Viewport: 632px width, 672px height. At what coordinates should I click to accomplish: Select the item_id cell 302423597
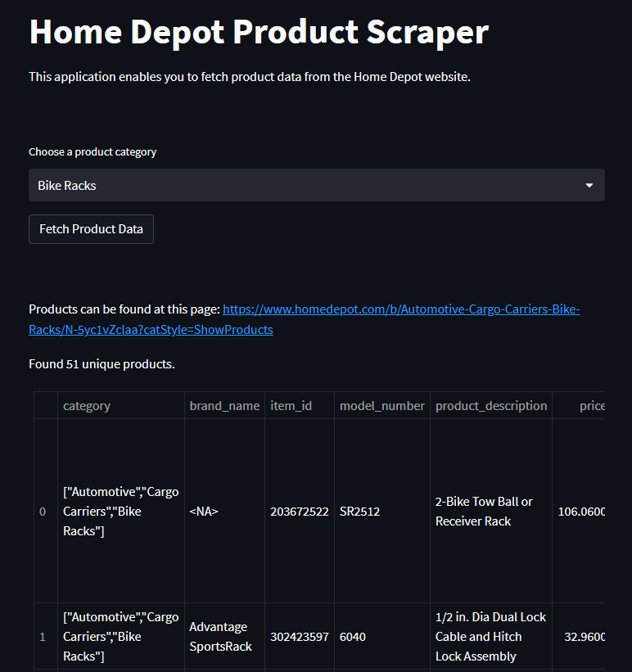(x=299, y=637)
